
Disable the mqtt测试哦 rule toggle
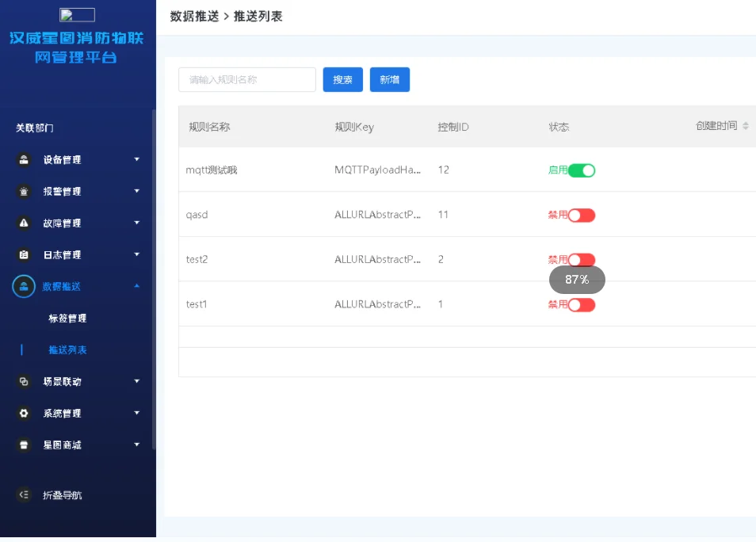(x=582, y=170)
